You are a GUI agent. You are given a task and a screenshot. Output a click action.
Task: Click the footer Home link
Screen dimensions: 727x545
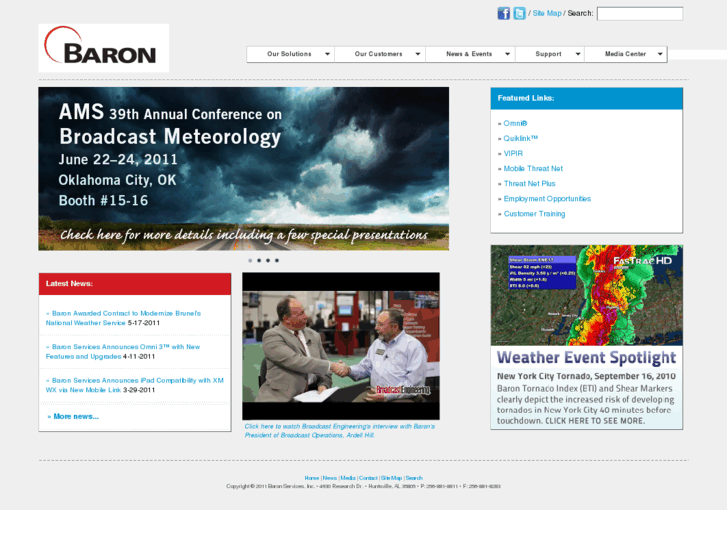pos(312,478)
